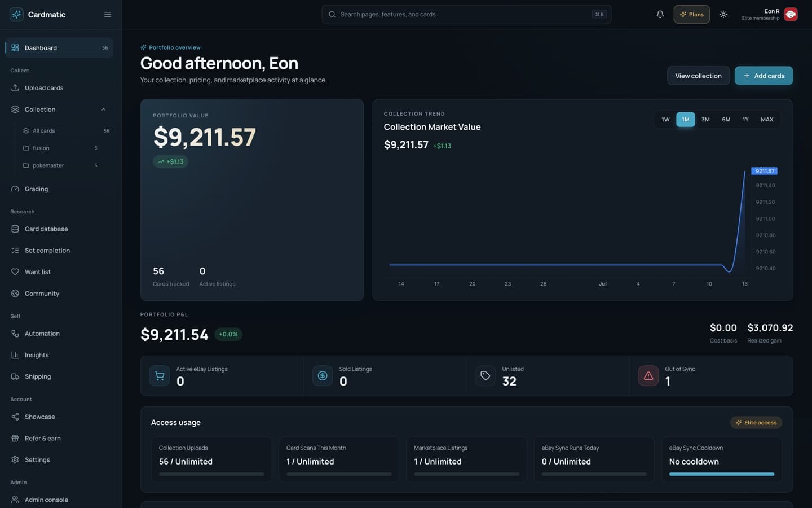Open the Dashboard menu label

[41, 48]
